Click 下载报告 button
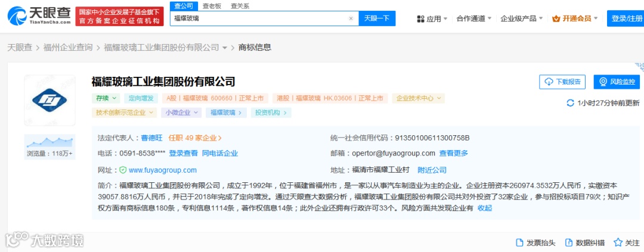Viewport: 644px width, 252px height. click(562, 82)
